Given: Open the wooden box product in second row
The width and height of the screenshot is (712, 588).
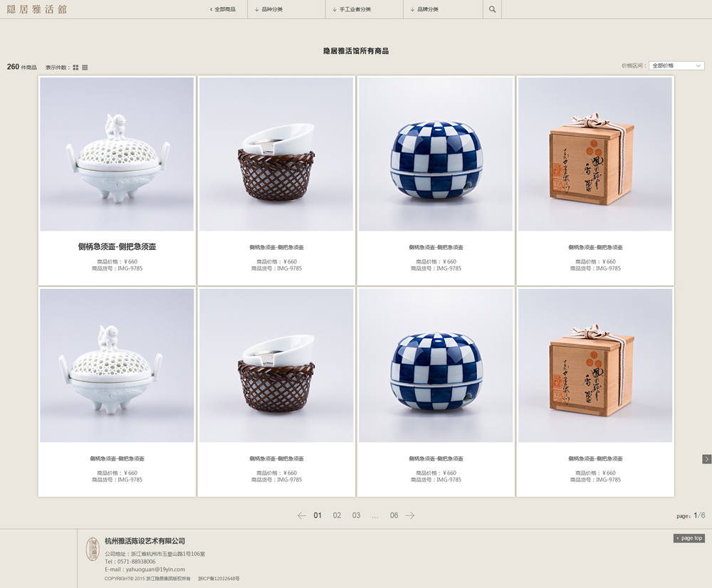Looking at the screenshot, I should tap(595, 365).
